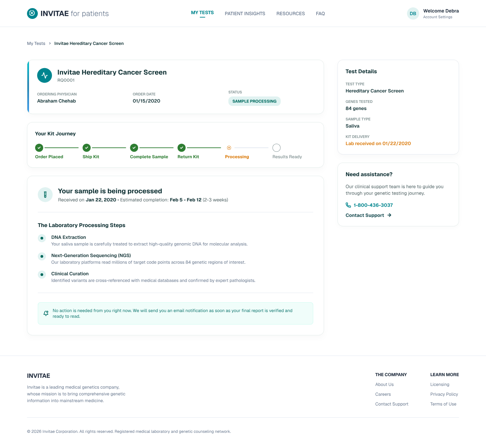The image size is (486, 448).
Task: Click the Order Placed step label
Action: [x=49, y=157]
